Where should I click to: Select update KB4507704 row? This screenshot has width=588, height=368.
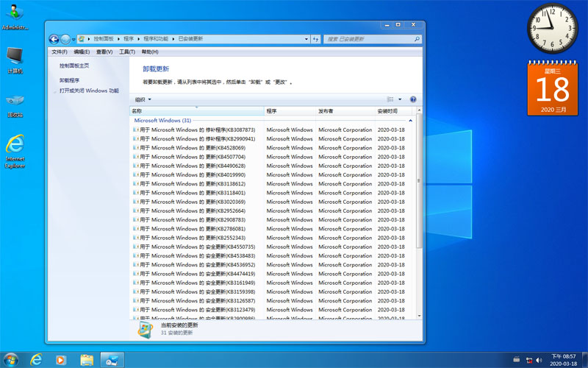tap(272, 157)
